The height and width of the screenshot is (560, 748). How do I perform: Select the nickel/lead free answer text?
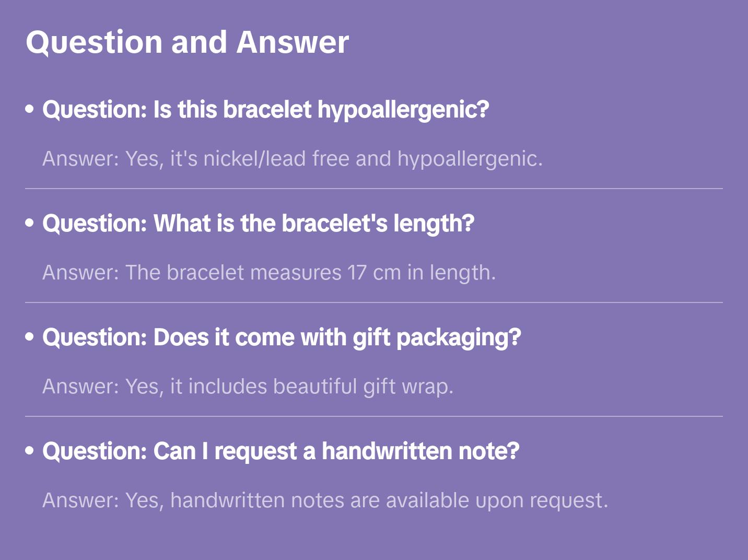(x=293, y=159)
